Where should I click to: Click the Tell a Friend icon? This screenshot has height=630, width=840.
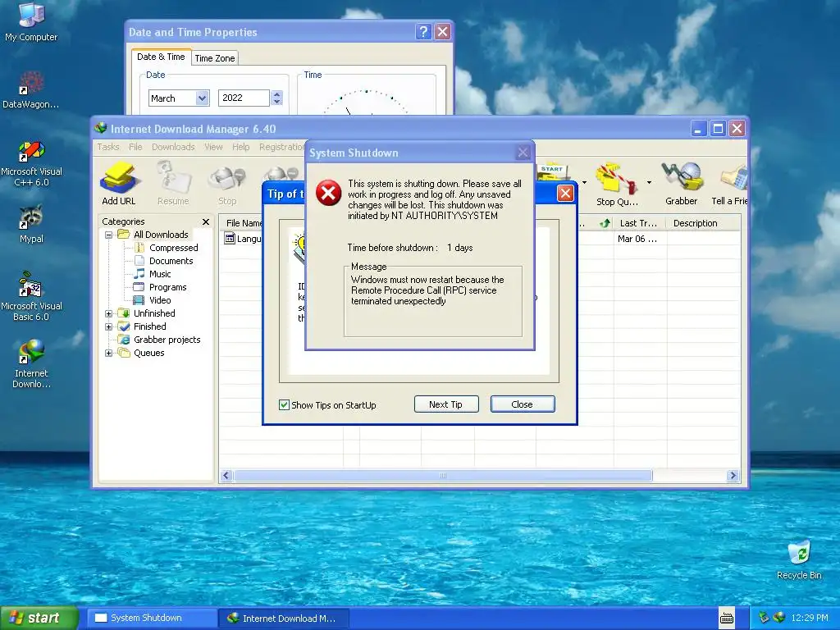tap(729, 184)
